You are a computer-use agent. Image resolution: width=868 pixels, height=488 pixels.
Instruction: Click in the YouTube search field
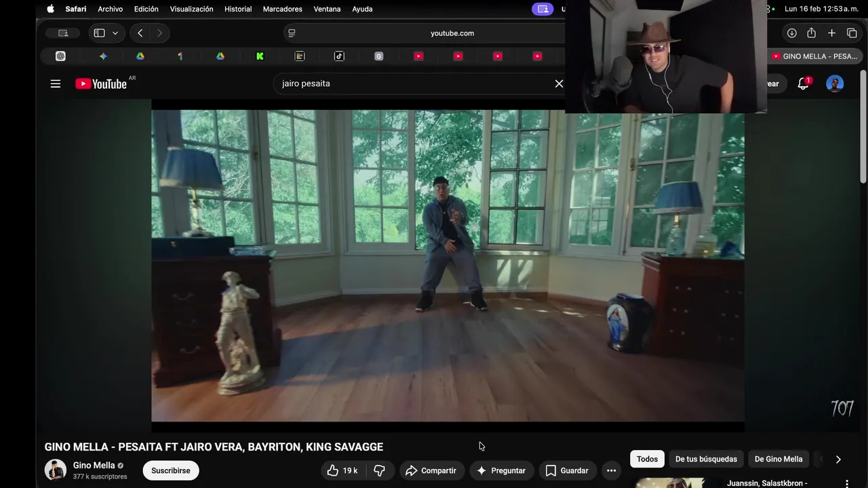pos(412,83)
